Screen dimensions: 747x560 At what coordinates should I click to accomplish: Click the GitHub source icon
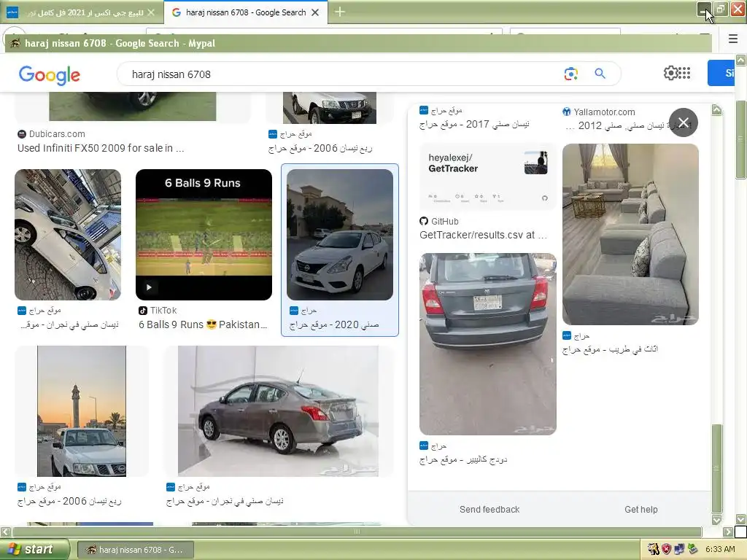pos(424,221)
